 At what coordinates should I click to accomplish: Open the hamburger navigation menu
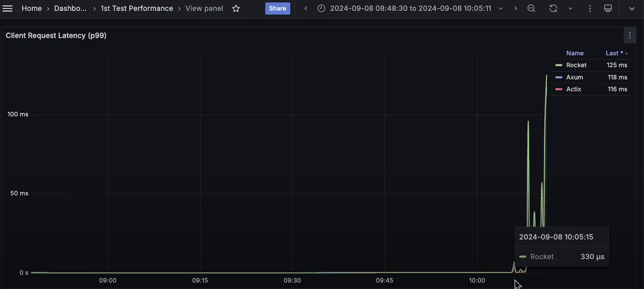(x=7, y=9)
